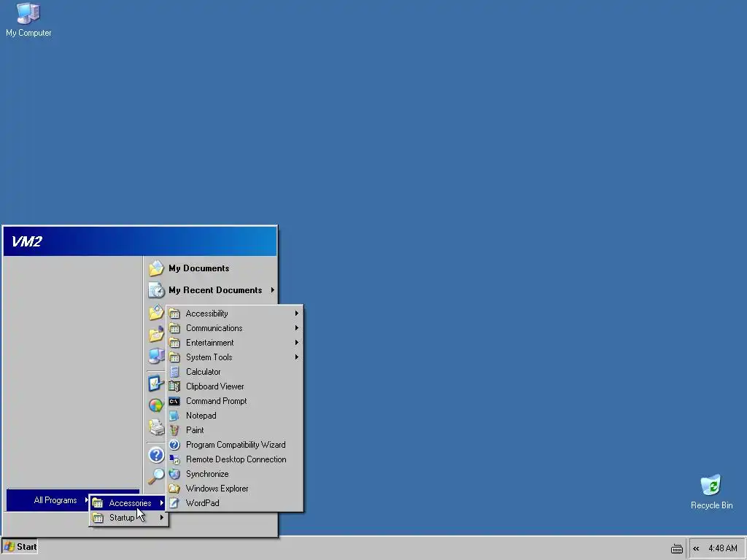Launch Paint from the Accessories menu

[x=234, y=430]
